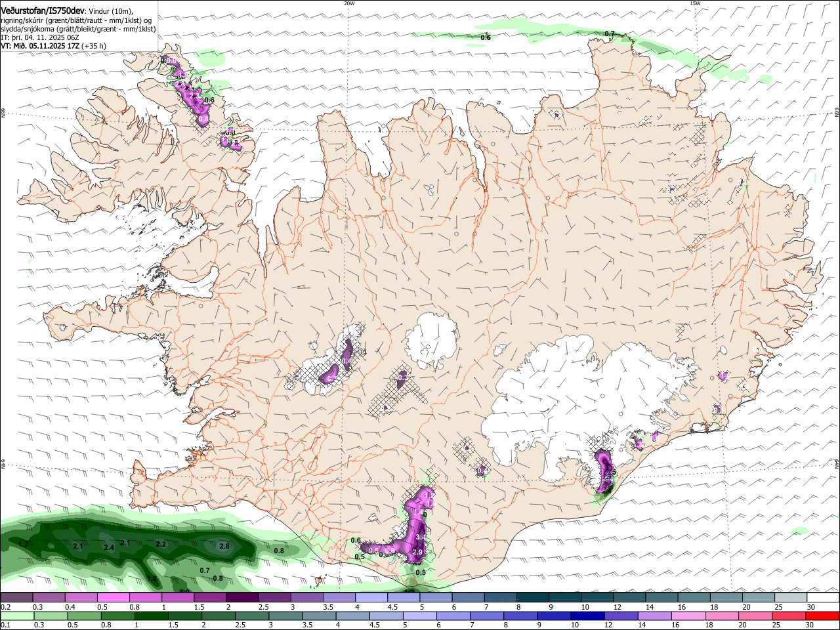Image resolution: width=840 pixels, height=630 pixels.
Task: Pick the upper-row swatch labelled 3
Action: (306, 598)
